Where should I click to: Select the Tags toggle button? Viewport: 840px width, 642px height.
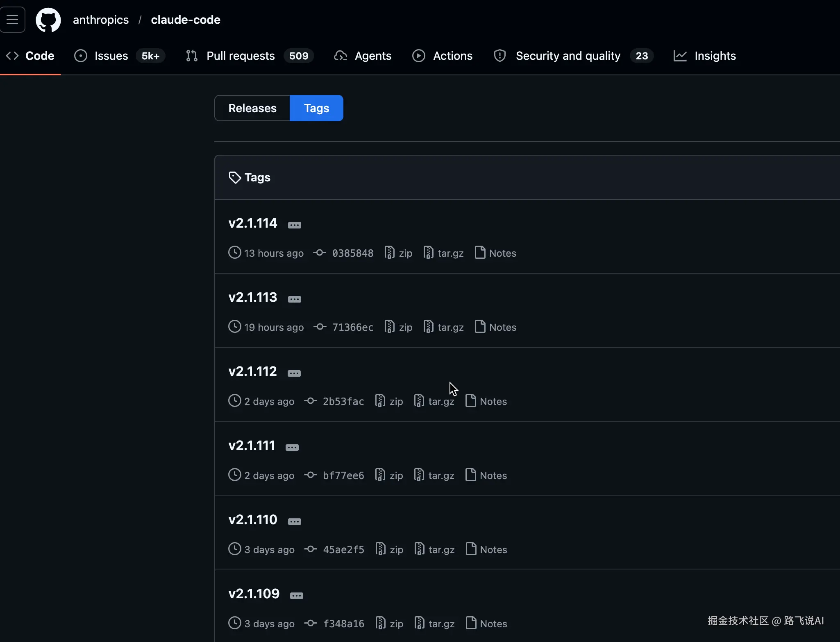(x=316, y=108)
